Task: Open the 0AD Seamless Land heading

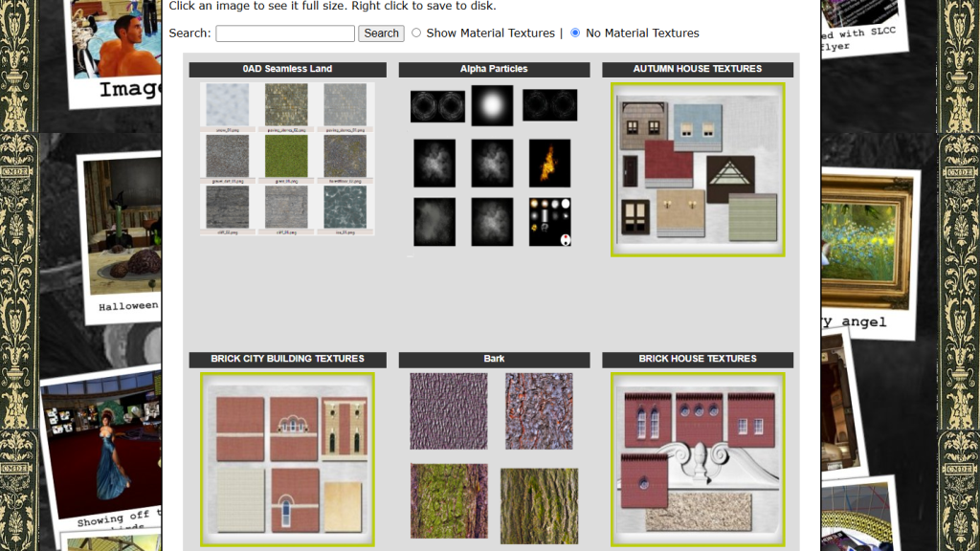Action: point(287,69)
